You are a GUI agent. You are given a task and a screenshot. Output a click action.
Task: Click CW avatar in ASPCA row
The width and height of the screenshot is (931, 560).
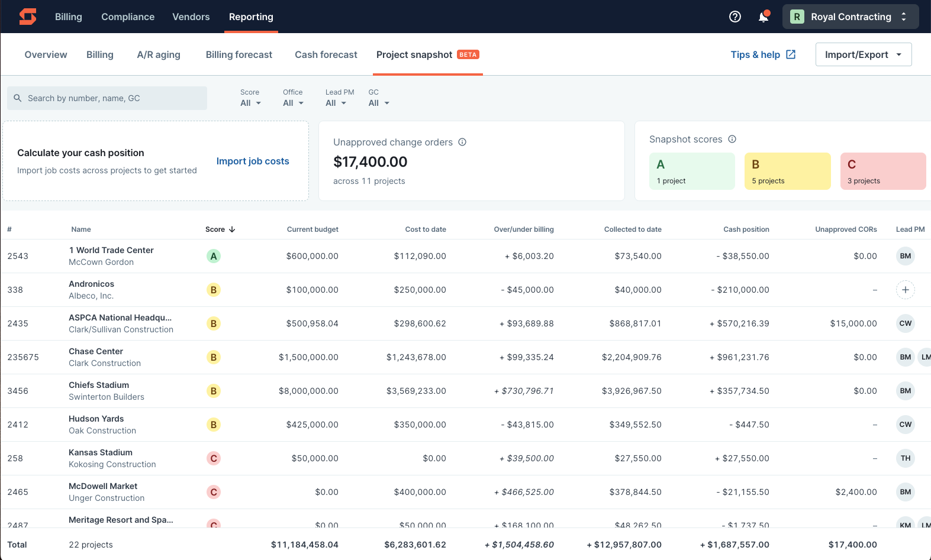(906, 323)
